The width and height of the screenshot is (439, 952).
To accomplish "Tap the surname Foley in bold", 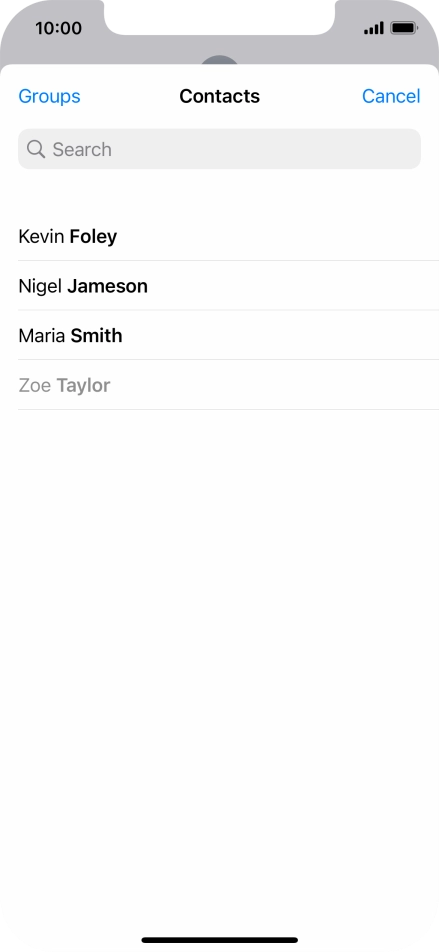I will pyautogui.click(x=94, y=236).
